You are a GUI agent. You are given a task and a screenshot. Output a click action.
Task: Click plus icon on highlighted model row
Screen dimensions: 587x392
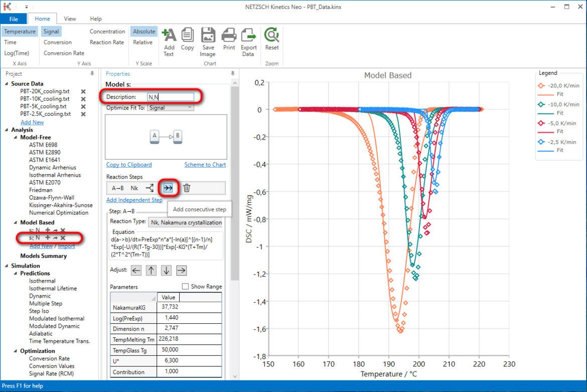coord(48,238)
